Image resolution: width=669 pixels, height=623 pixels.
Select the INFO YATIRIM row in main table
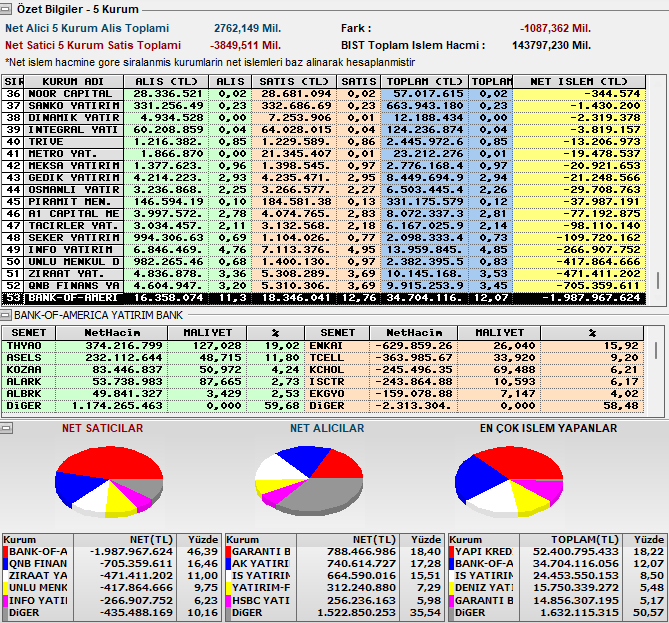pos(323,250)
